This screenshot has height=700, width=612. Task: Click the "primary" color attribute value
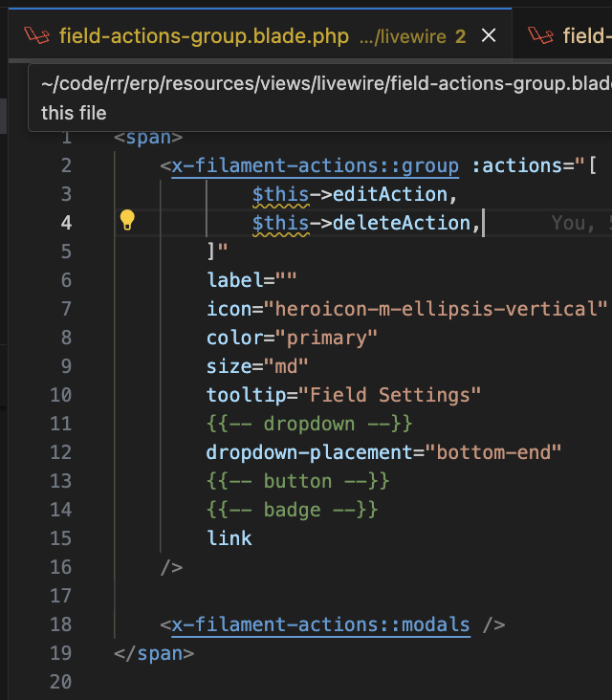326,338
